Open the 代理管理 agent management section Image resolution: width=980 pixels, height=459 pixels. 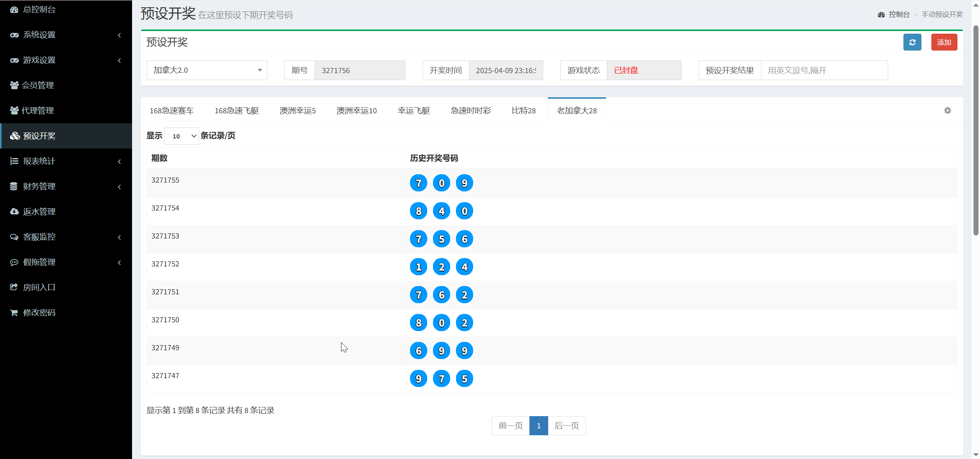(x=38, y=110)
